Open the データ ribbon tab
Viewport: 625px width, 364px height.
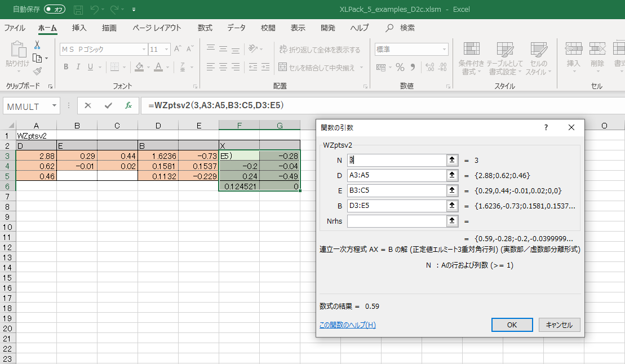(236, 28)
